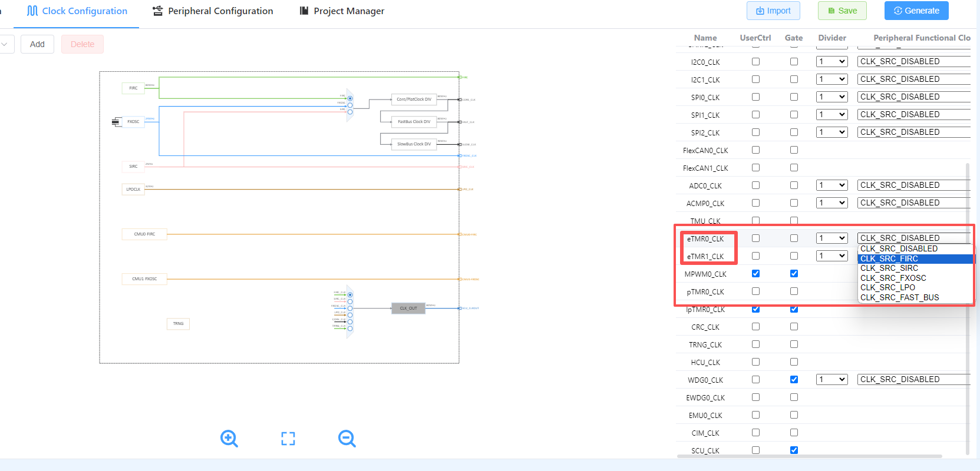Choose CLK_SRC_FIRC from the open list

point(915,258)
